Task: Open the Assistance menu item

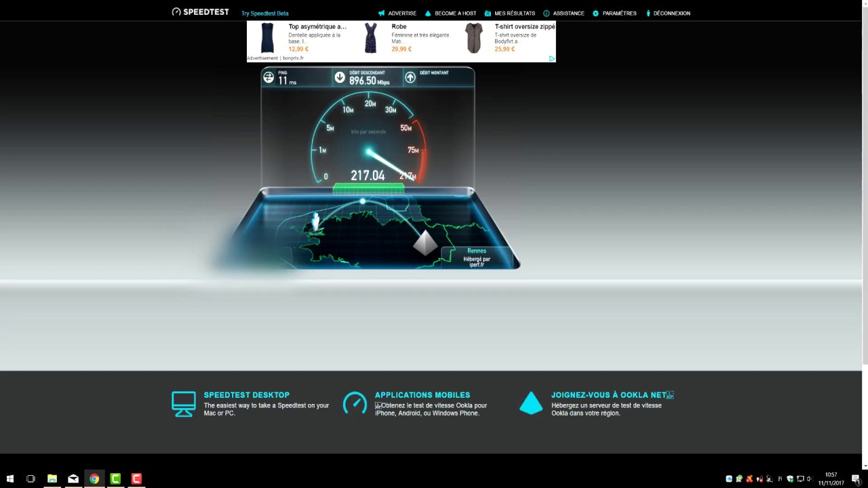Action: [564, 13]
